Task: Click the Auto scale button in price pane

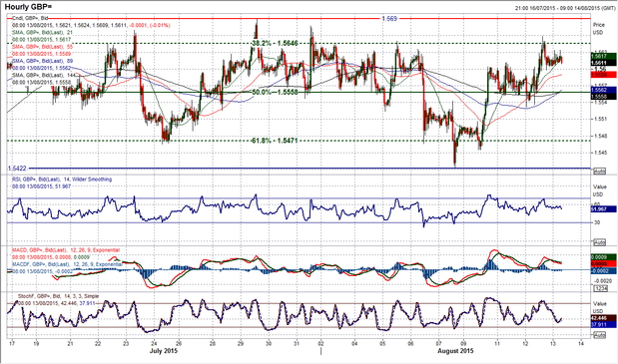Action: [x=599, y=172]
